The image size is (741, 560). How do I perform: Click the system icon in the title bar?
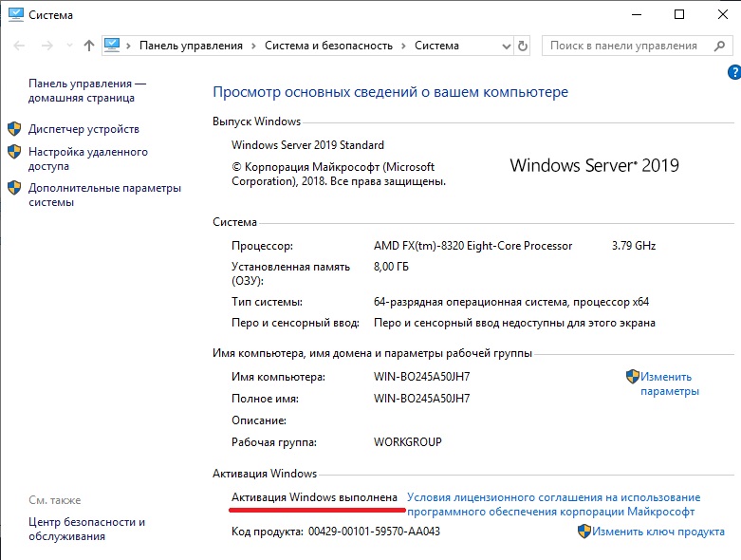pyautogui.click(x=12, y=14)
